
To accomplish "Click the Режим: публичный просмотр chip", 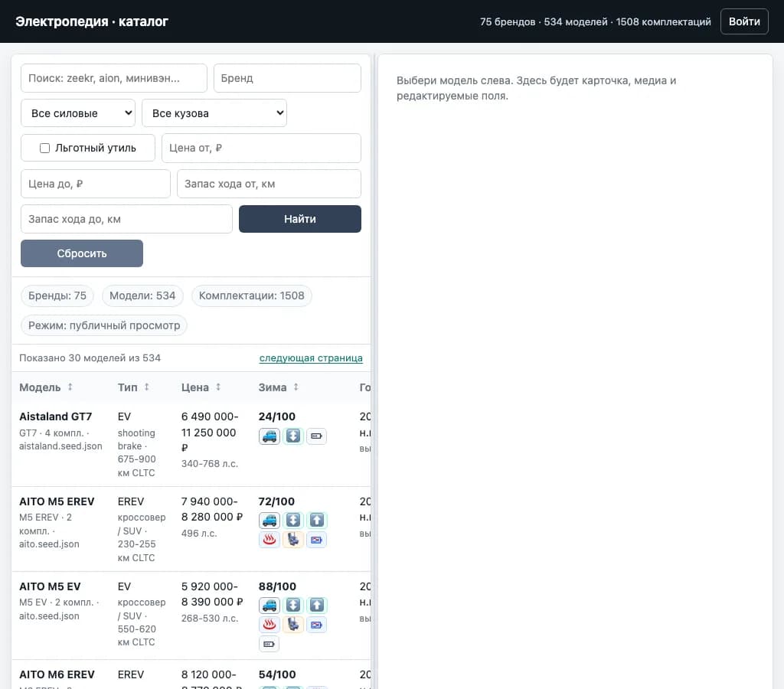I will point(104,325).
